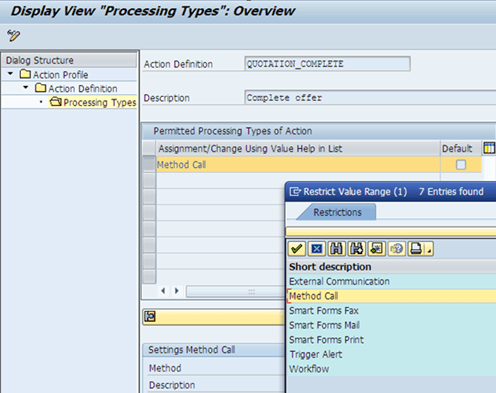
Task: Click the Find binoculars icon in the popup
Action: pos(337,249)
